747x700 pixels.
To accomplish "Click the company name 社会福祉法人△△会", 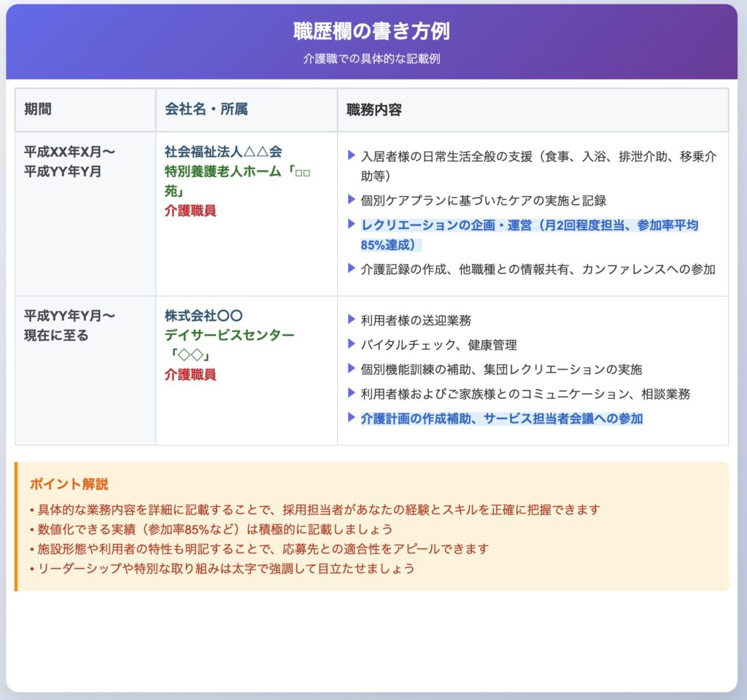I will click(x=223, y=152).
